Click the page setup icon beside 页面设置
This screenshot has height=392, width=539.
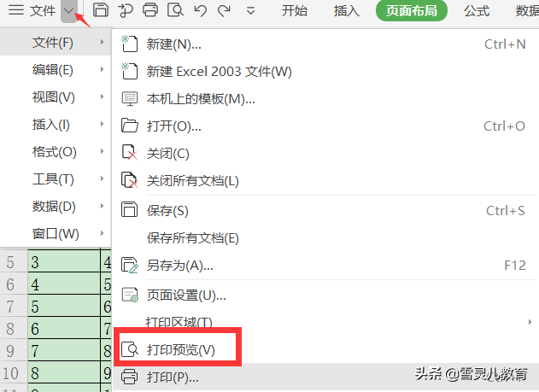pos(130,295)
